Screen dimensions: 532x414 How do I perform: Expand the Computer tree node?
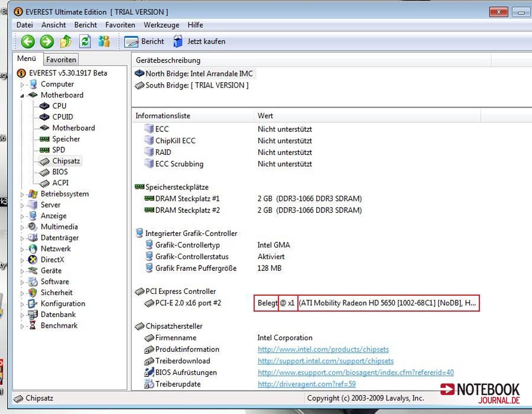(22, 85)
